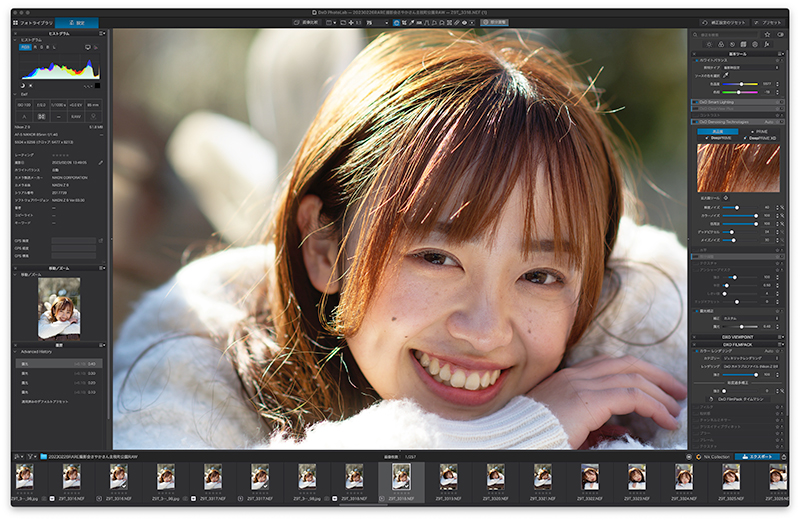
Task: Adjust the color temperature slider
Action: click(740, 84)
